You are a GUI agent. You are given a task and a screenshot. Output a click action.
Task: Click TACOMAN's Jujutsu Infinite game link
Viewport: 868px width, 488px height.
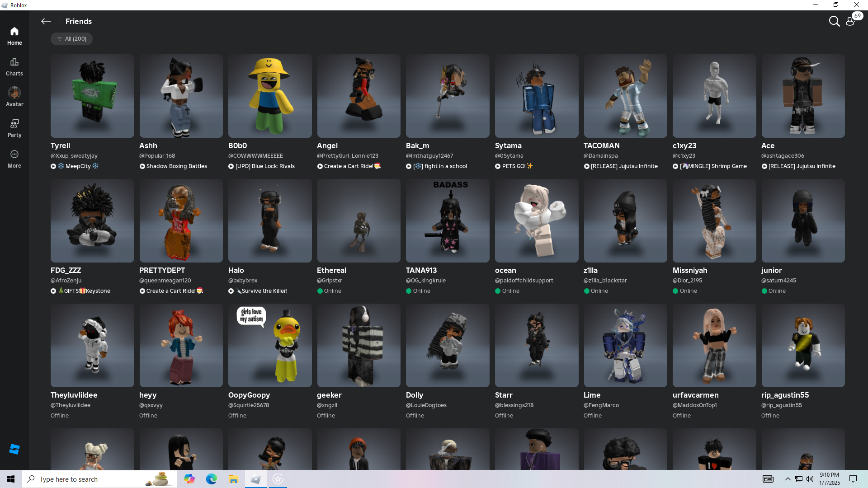tap(624, 166)
